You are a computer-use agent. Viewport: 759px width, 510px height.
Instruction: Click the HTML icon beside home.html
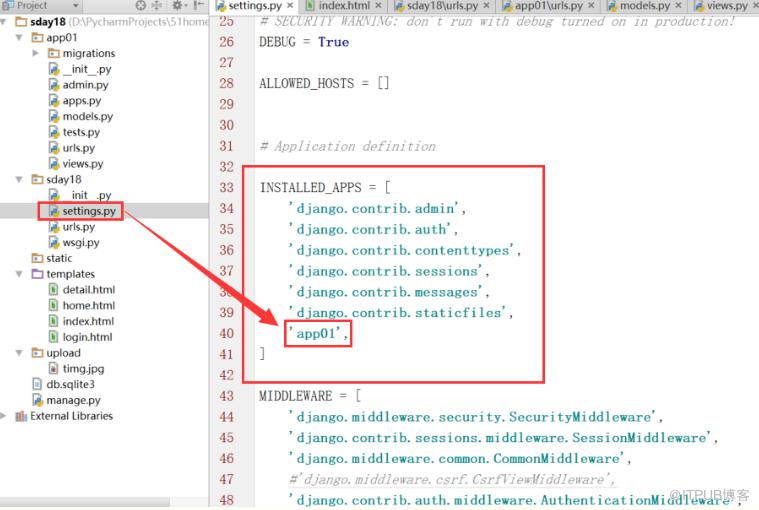point(54,305)
